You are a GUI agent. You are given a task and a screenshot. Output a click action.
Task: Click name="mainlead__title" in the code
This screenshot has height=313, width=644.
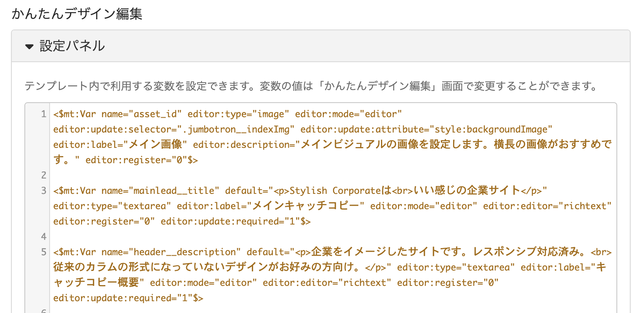160,191
